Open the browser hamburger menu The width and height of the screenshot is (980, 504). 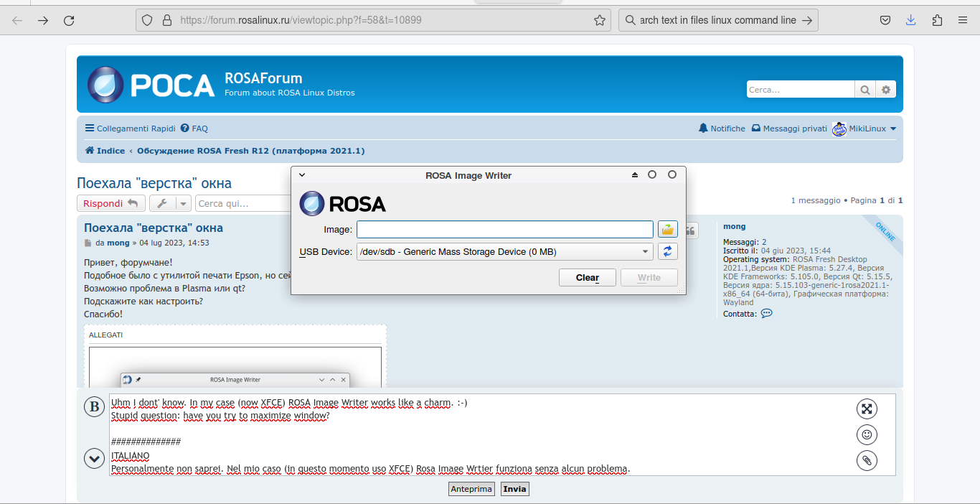(x=963, y=20)
